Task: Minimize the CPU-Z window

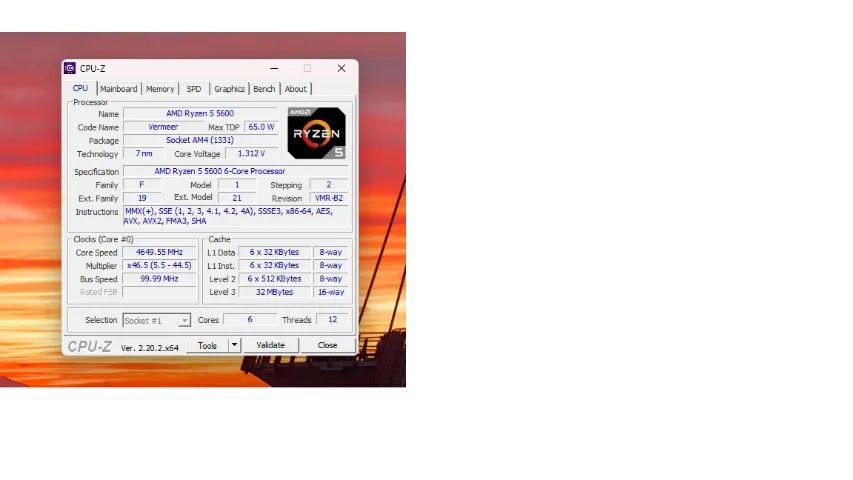Action: click(274, 68)
